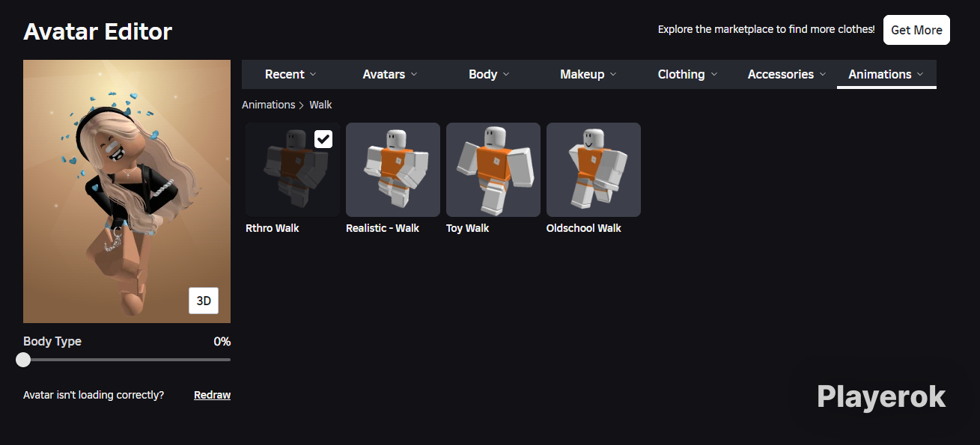Open the Recent tab dropdown
980x445 pixels.
point(290,74)
